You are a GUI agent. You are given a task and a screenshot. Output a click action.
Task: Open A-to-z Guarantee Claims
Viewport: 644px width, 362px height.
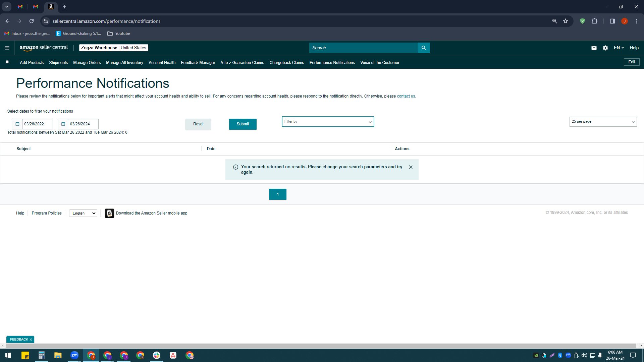(242, 63)
